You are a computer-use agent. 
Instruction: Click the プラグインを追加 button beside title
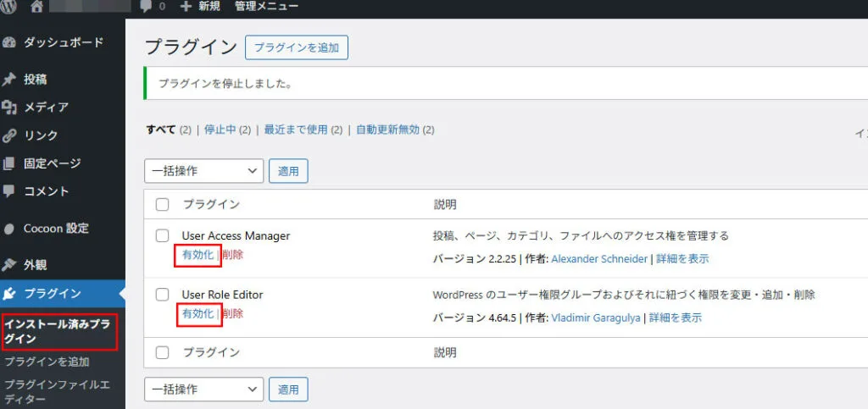pos(296,48)
